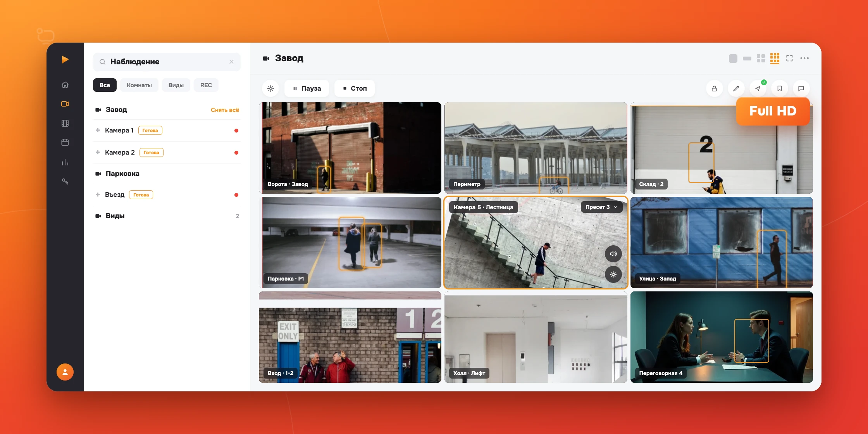The width and height of the screenshot is (868, 434).
Task: Open the user profile avatar
Action: point(65,372)
